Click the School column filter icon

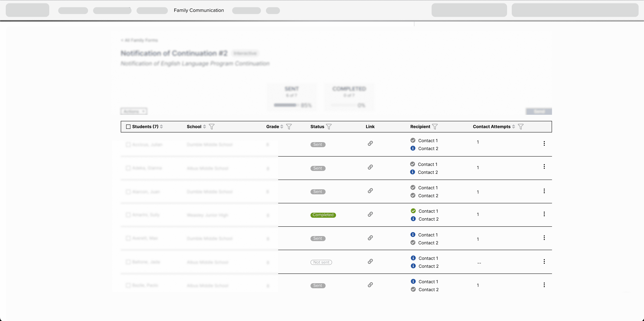tap(211, 127)
